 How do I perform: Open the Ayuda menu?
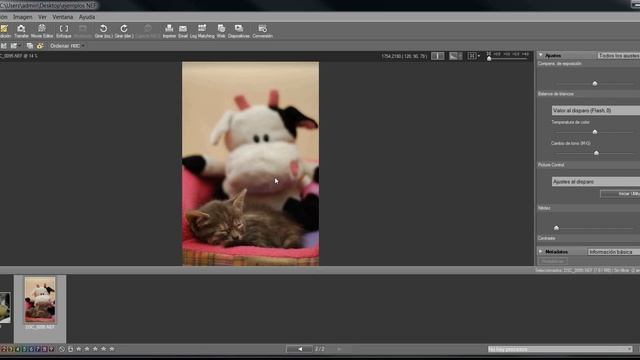pyautogui.click(x=87, y=17)
